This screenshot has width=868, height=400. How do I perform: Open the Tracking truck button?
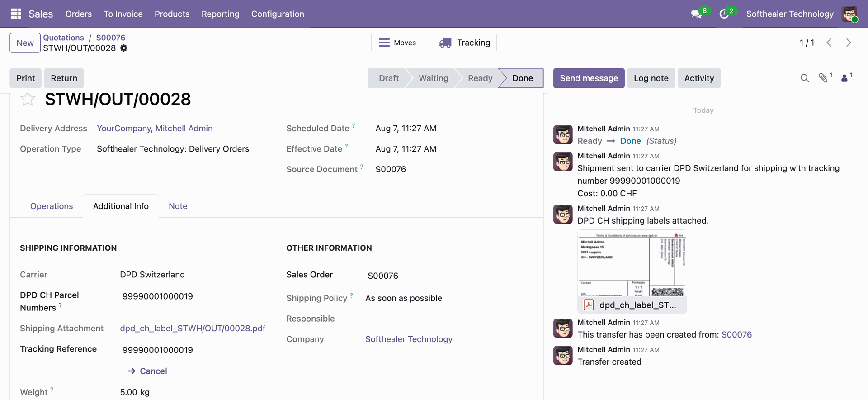[465, 43]
